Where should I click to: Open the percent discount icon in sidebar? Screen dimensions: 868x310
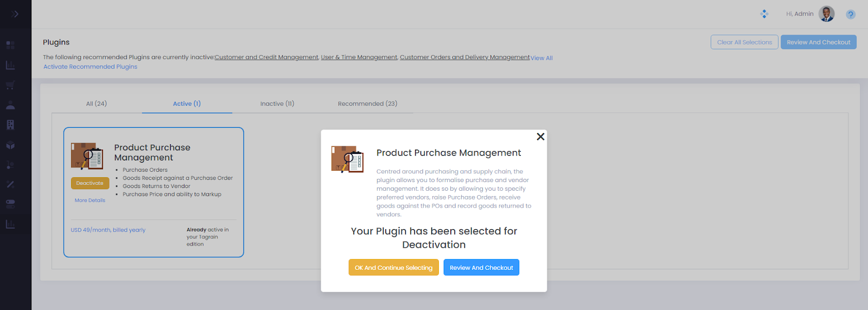10,184
